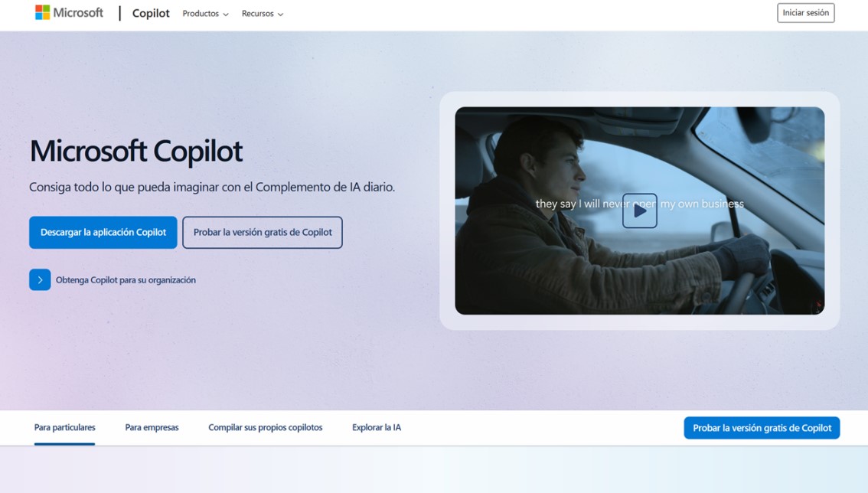Click the four-color Microsoft square icon

pos(42,11)
